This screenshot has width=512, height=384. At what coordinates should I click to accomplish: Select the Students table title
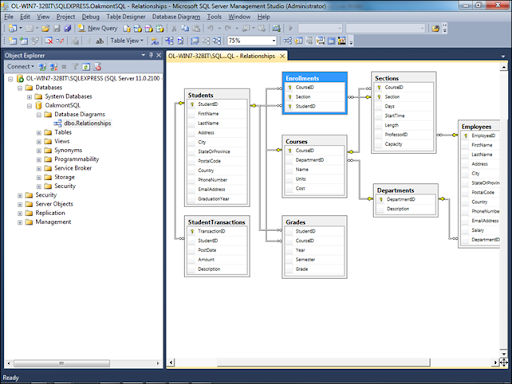(200, 95)
